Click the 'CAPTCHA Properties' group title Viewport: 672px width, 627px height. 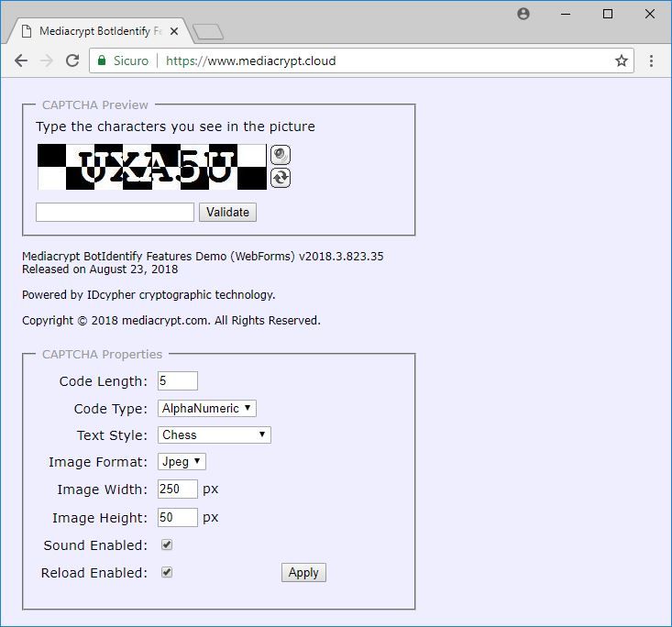(x=103, y=355)
